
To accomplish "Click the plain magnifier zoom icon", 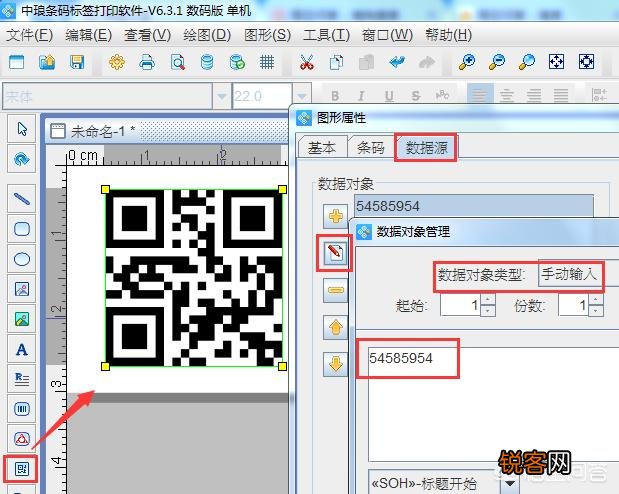I will [527, 62].
